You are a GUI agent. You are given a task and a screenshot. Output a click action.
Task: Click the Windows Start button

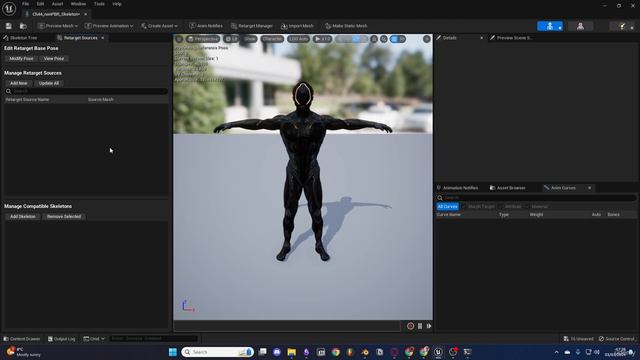point(173,352)
